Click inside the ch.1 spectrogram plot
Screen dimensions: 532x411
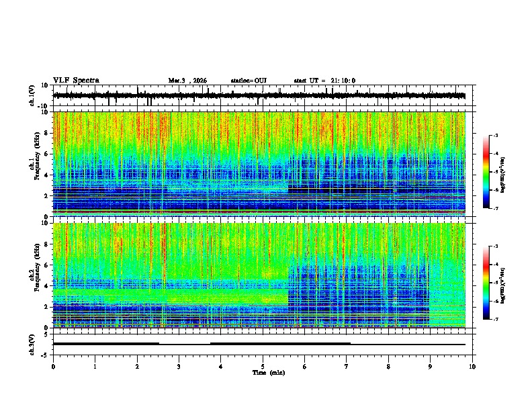[259, 164]
